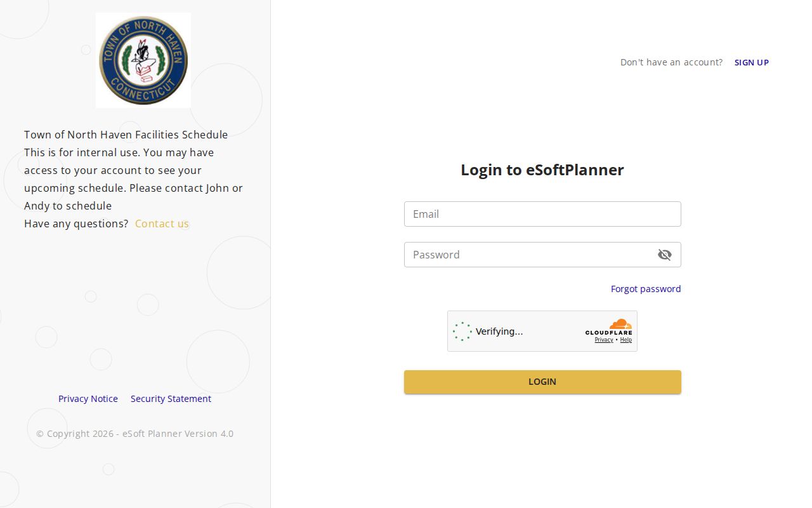The width and height of the screenshot is (812, 508).
Task: Open the Security Statement link
Action: point(171,399)
